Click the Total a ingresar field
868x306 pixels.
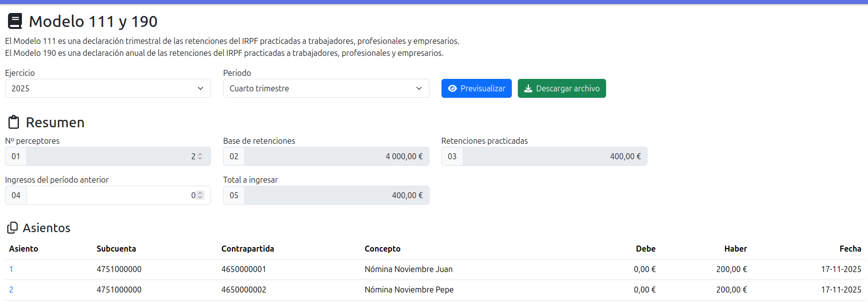pyautogui.click(x=336, y=195)
